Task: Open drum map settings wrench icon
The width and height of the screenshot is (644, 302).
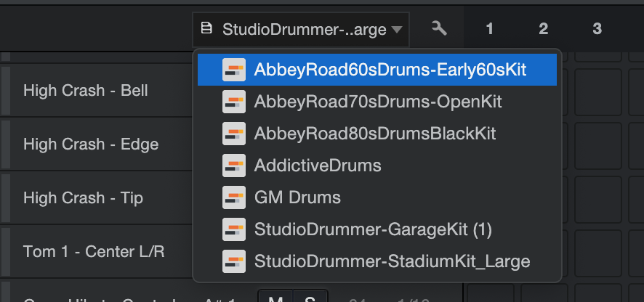Action: [439, 29]
